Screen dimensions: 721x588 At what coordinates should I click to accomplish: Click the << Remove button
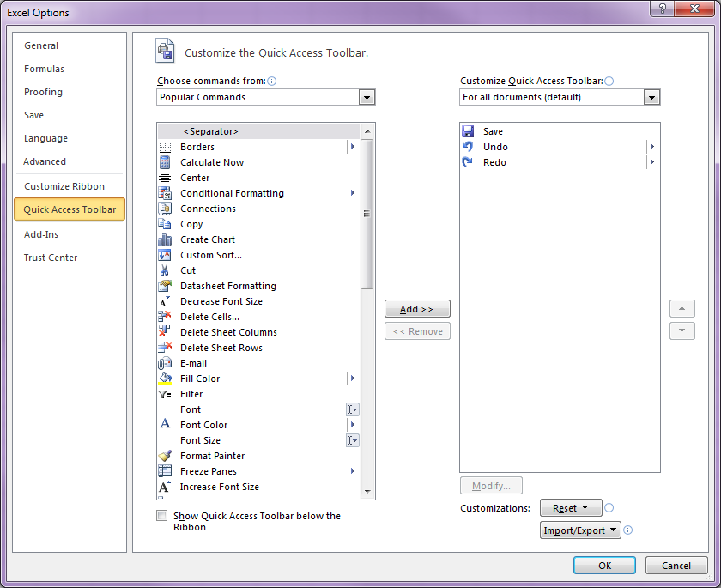417,331
